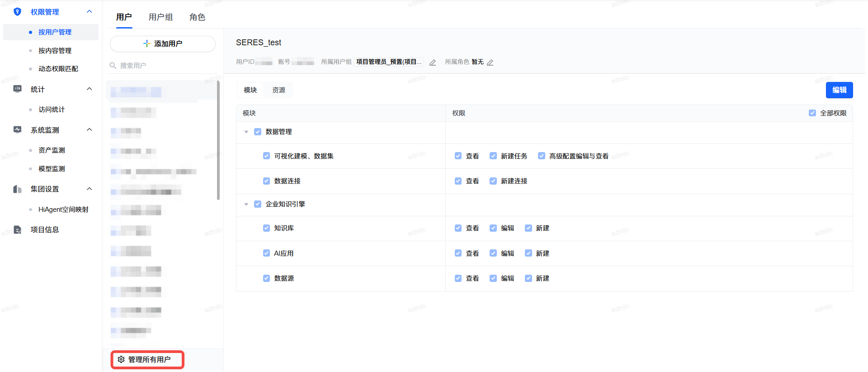
Task: Collapse the 系统监测 sidebar section
Action: point(90,130)
